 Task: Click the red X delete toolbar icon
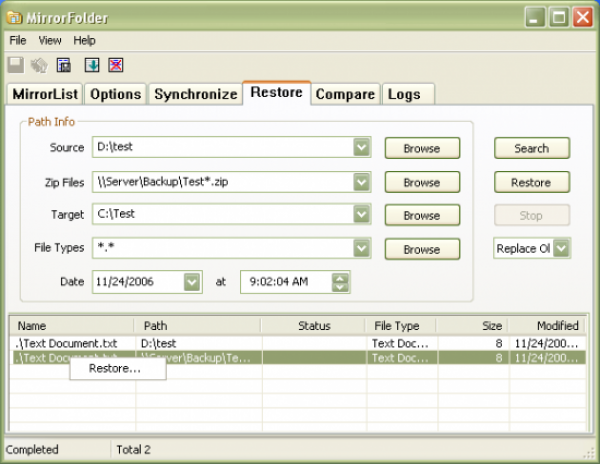click(116, 65)
